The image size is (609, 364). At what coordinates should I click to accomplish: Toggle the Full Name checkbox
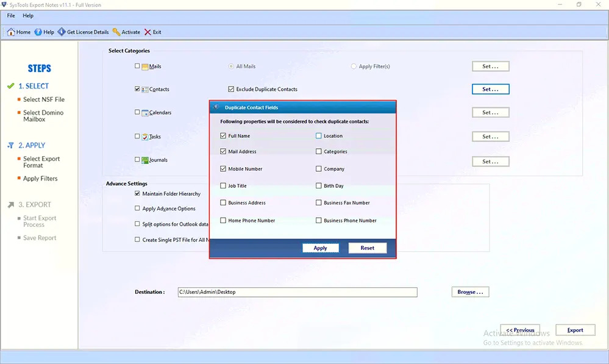[223, 135]
